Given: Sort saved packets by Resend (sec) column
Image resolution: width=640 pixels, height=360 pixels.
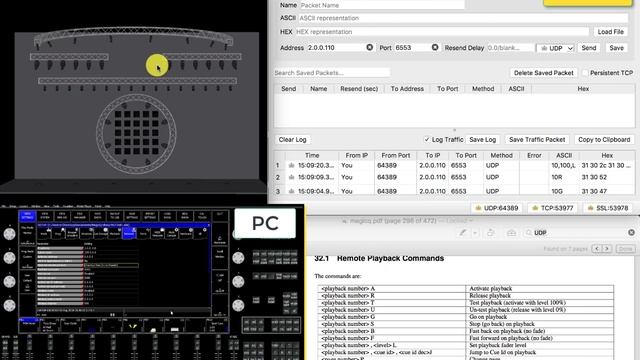Looking at the screenshot, I should pyautogui.click(x=359, y=89).
